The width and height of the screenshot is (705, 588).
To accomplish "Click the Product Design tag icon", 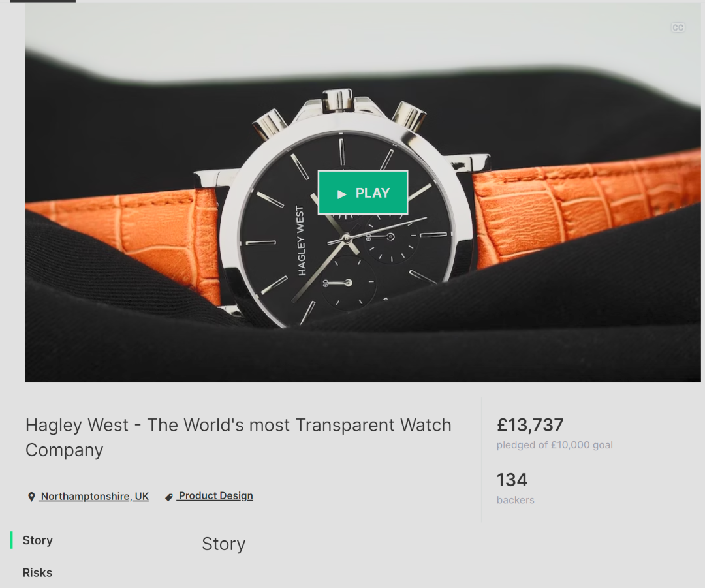I will tap(169, 497).
